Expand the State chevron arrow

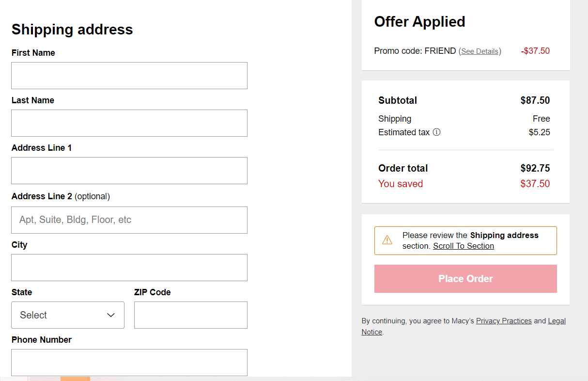(111, 315)
